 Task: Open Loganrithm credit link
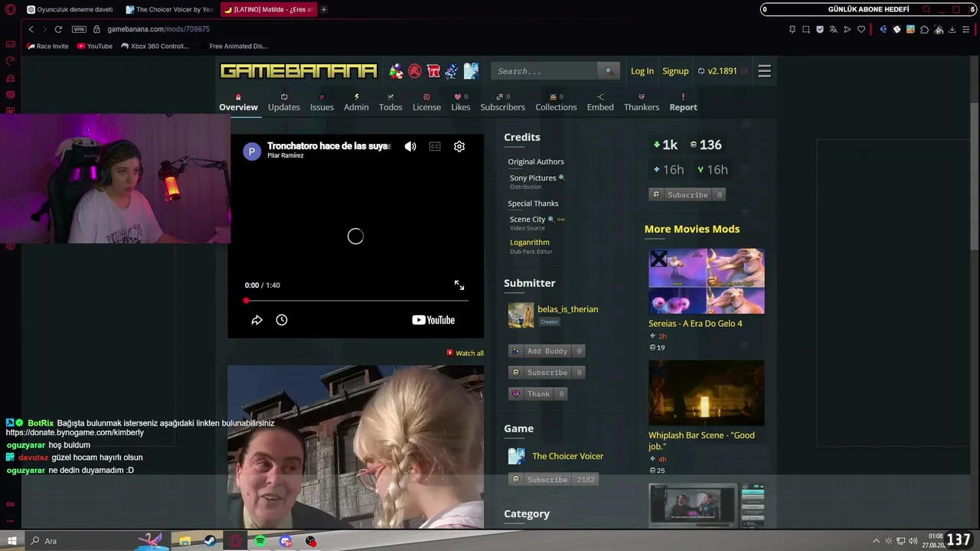530,243
